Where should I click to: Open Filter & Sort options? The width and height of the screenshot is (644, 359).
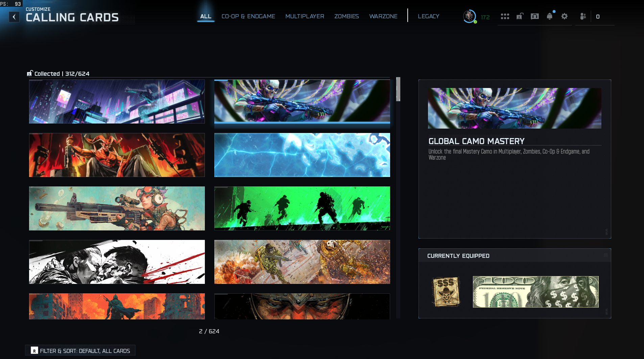80,351
